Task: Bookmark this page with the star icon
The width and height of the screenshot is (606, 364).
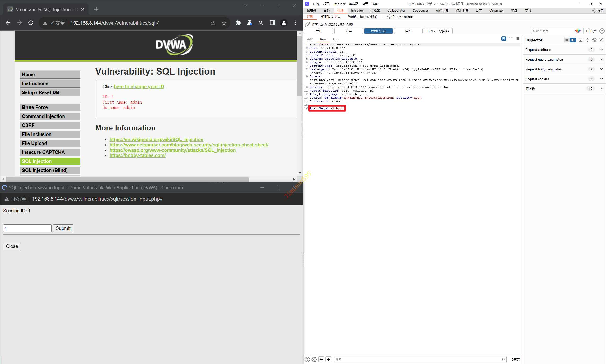Action: pyautogui.click(x=224, y=23)
